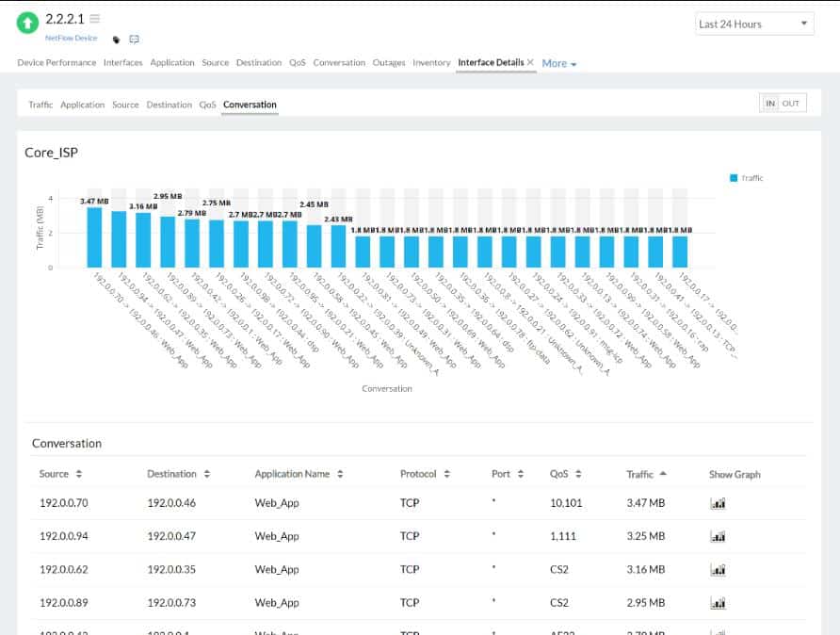Open the top Conversation tab
The image size is (840, 635).
click(339, 63)
